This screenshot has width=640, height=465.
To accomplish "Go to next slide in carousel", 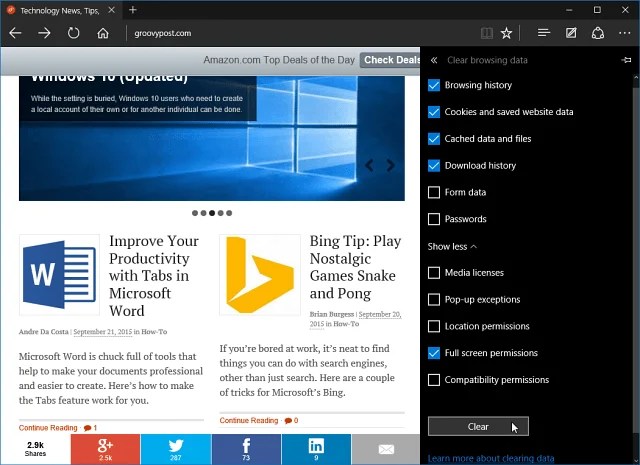I will pos(391,165).
